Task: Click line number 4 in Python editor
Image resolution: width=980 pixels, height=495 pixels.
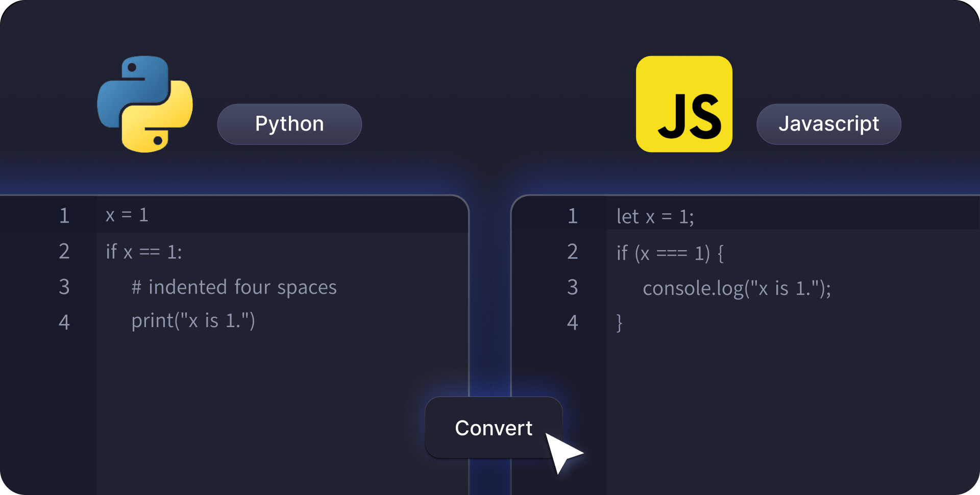Action: click(64, 322)
